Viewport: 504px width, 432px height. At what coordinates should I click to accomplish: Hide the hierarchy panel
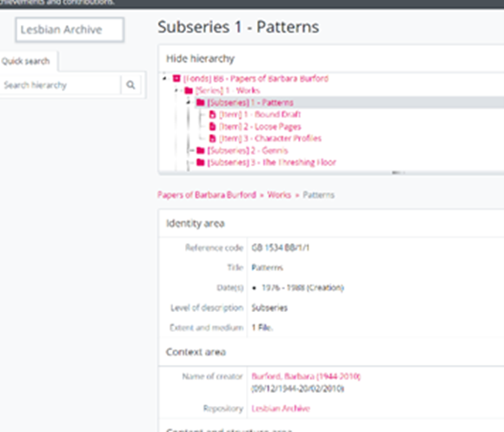(x=200, y=58)
